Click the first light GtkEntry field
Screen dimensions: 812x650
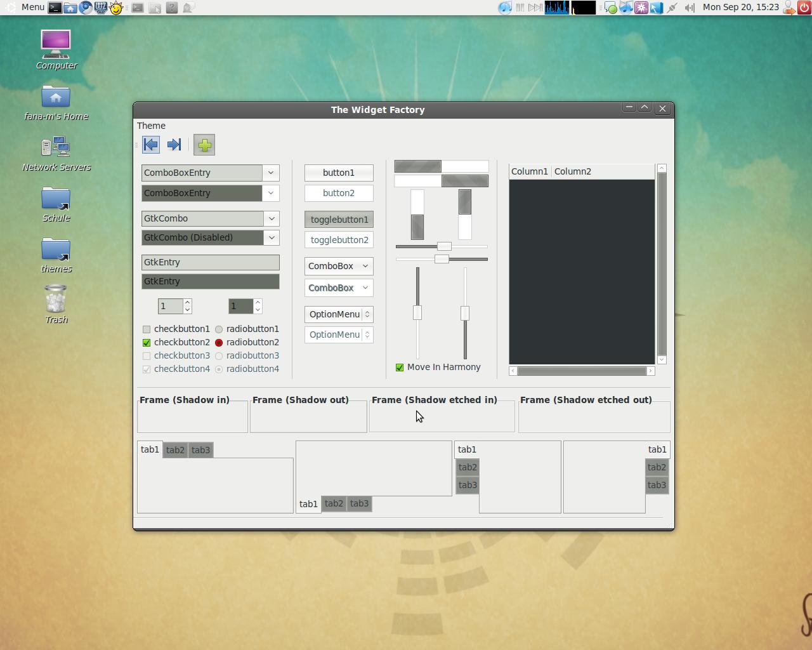pos(210,262)
